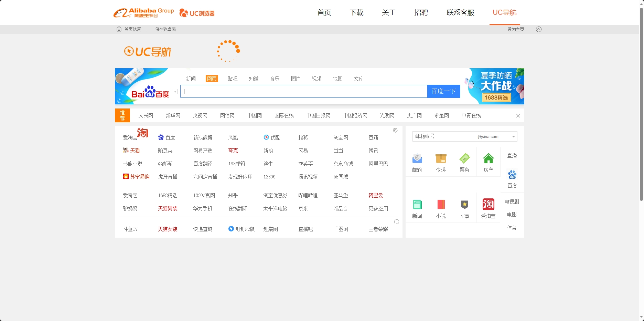Click the 首页修复 link
The width and height of the screenshot is (644, 321).
point(133,29)
